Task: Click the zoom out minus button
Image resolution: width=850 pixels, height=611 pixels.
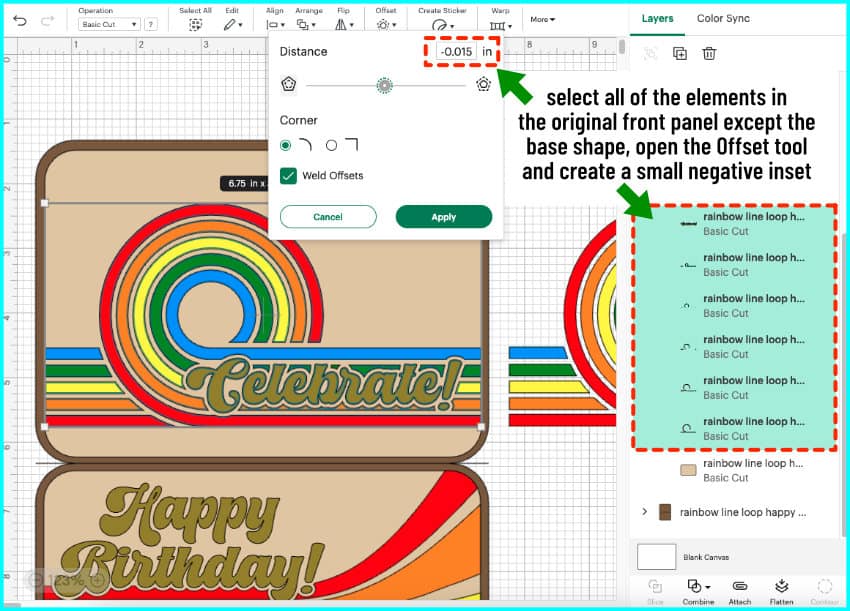Action: [36, 581]
